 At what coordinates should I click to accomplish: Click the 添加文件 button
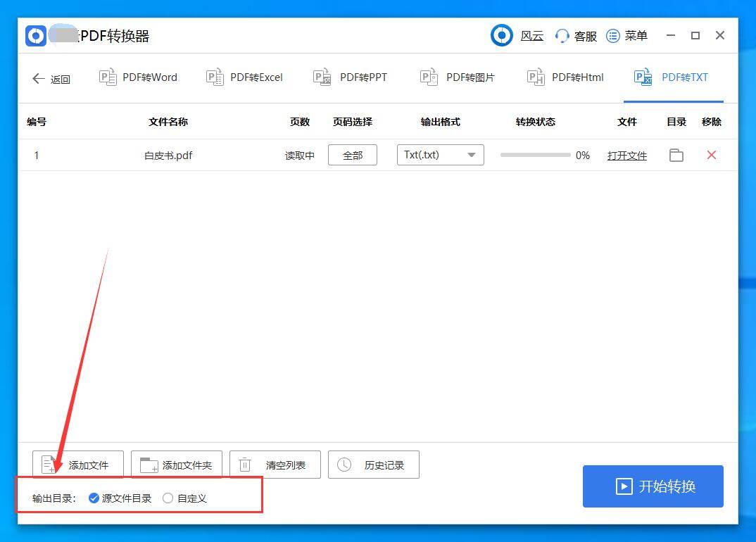pyautogui.click(x=78, y=465)
